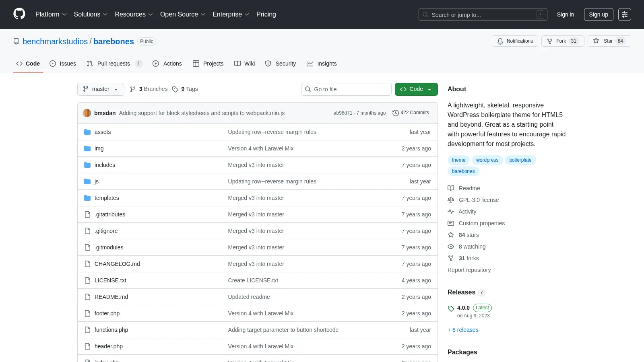
Task: Focus the Search or jump to field
Action: (483, 14)
